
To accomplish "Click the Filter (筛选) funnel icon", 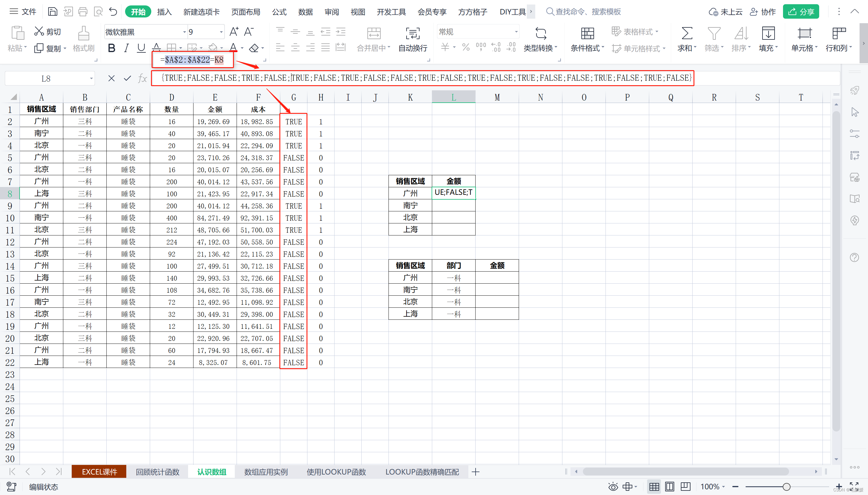I will [713, 33].
